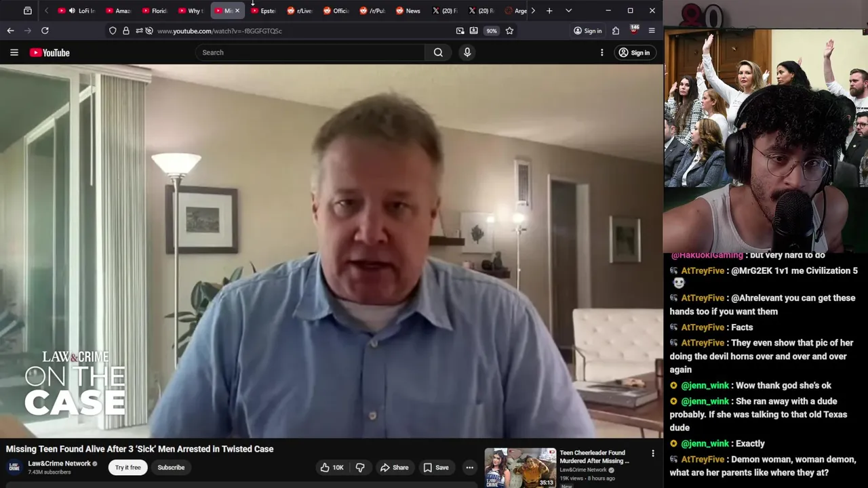Switch to the Arge tab
Viewport: 868px width, 488px height.
(516, 11)
